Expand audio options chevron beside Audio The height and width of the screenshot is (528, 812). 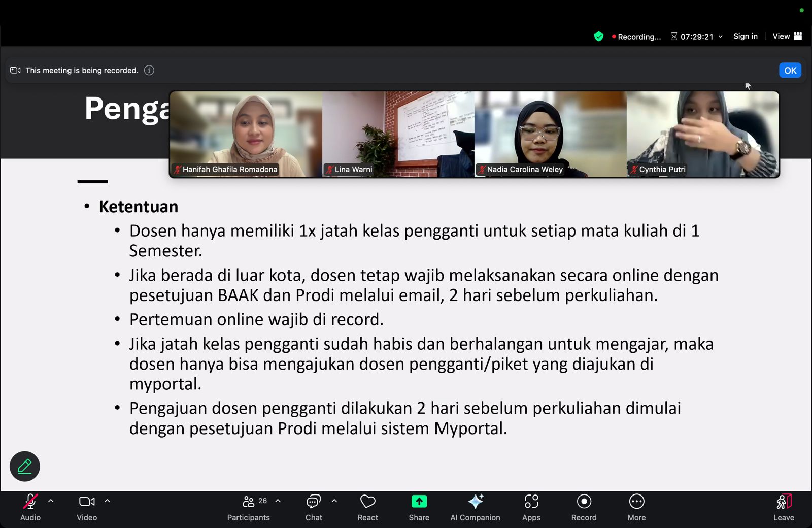51,501
